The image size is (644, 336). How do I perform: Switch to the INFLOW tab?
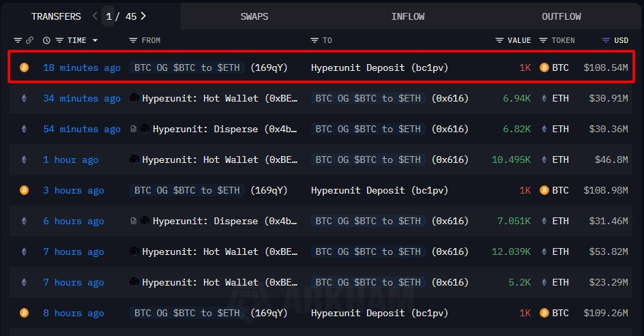coord(408,16)
